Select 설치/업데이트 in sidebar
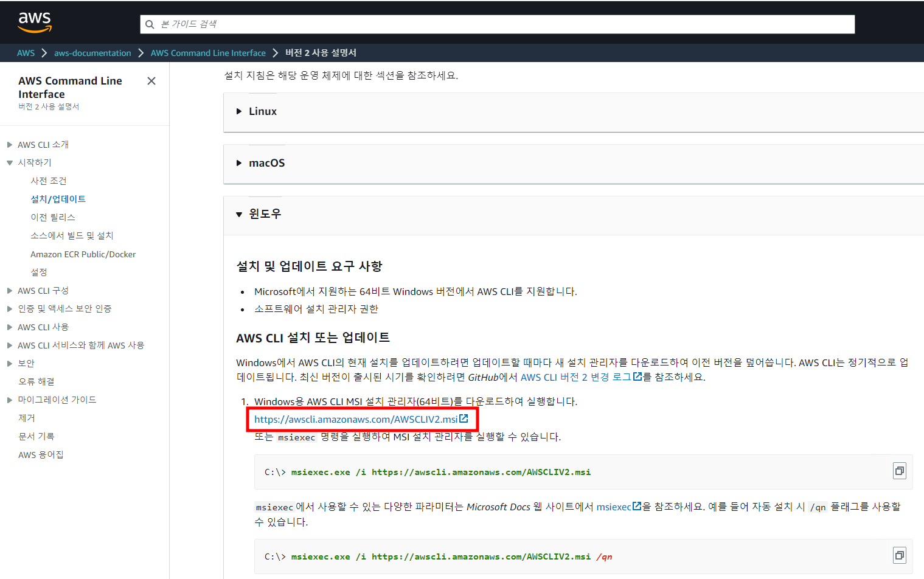The width and height of the screenshot is (924, 579). (58, 199)
